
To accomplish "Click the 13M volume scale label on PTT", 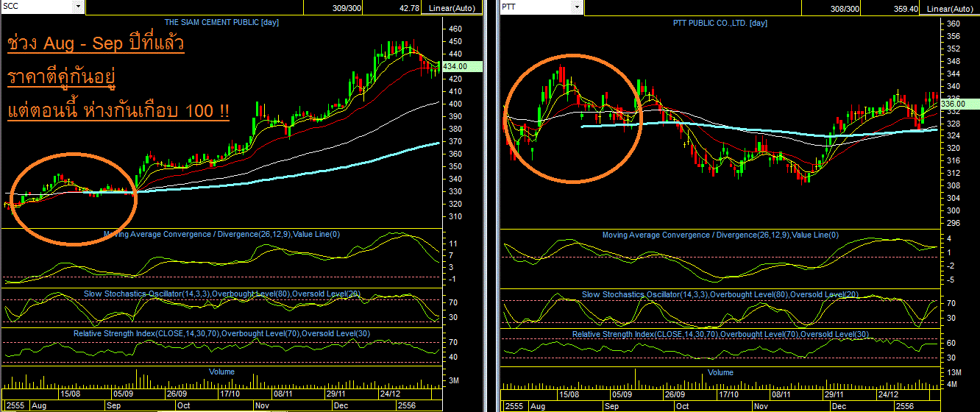I will (955, 374).
